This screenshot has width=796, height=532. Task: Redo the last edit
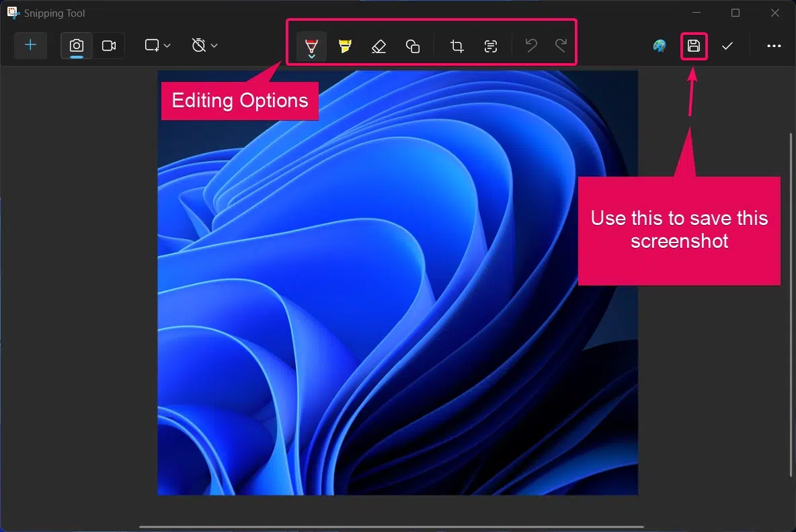pos(561,46)
